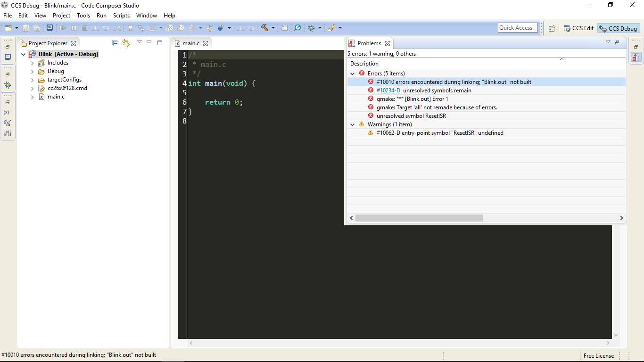The height and width of the screenshot is (362, 644).
Task: Open the Project Explorer View Menu dropdown
Action: tap(140, 42)
